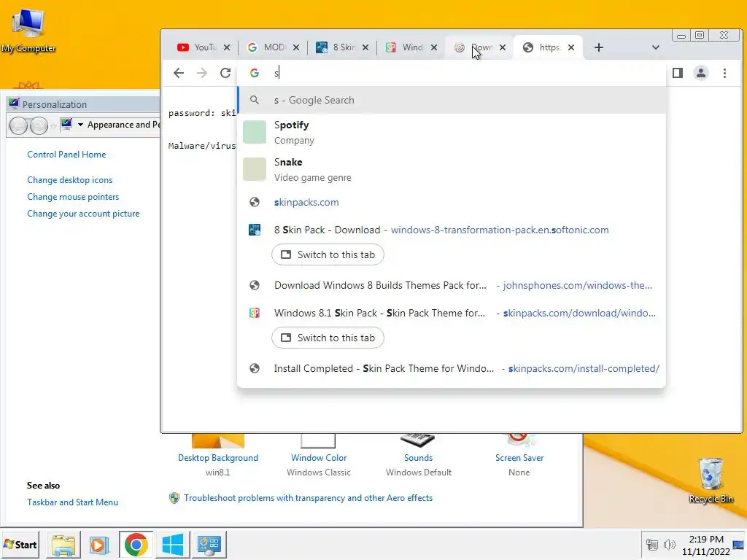Open the Chrome profile avatar
Screen dimensions: 747x560
(x=701, y=73)
